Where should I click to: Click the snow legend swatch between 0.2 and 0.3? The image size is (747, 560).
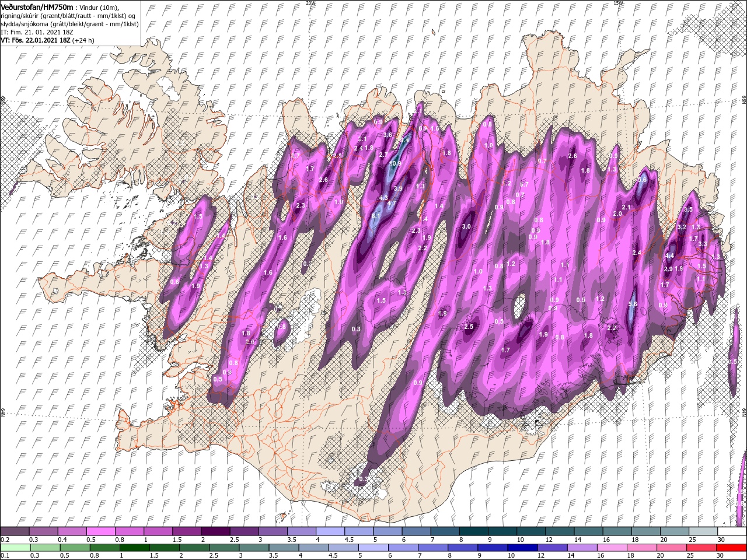pyautogui.click(x=15, y=531)
